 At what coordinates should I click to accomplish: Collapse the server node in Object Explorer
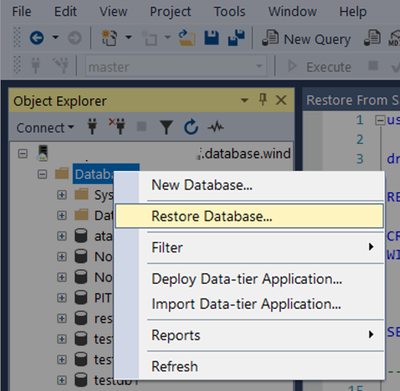[23, 154]
